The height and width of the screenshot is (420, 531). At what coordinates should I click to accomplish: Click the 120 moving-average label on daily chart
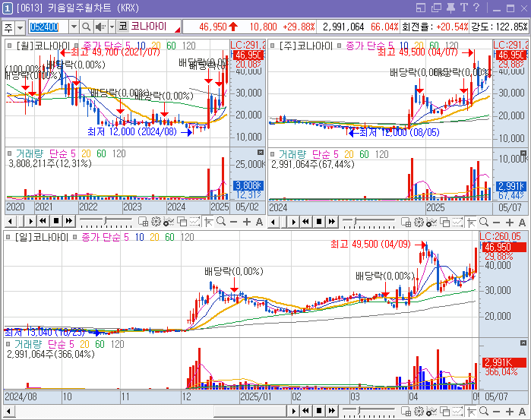pyautogui.click(x=188, y=237)
